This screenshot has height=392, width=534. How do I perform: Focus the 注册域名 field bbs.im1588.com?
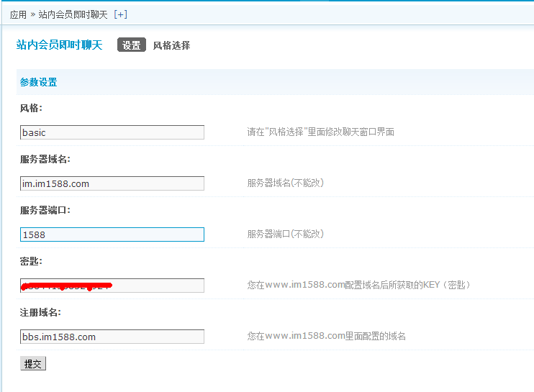pyautogui.click(x=112, y=337)
